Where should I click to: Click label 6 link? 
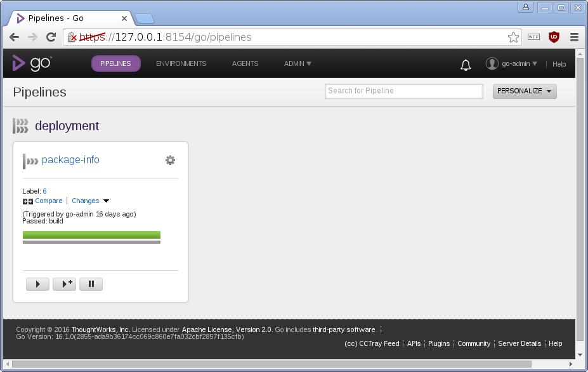point(44,191)
